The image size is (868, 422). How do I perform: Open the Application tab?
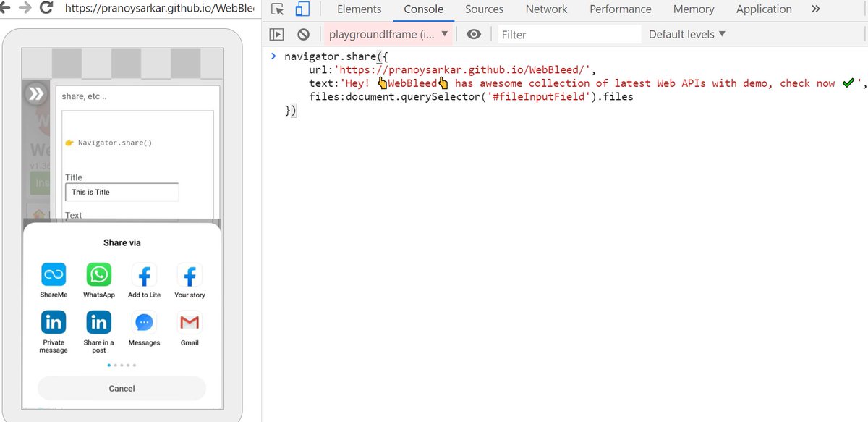pos(764,9)
